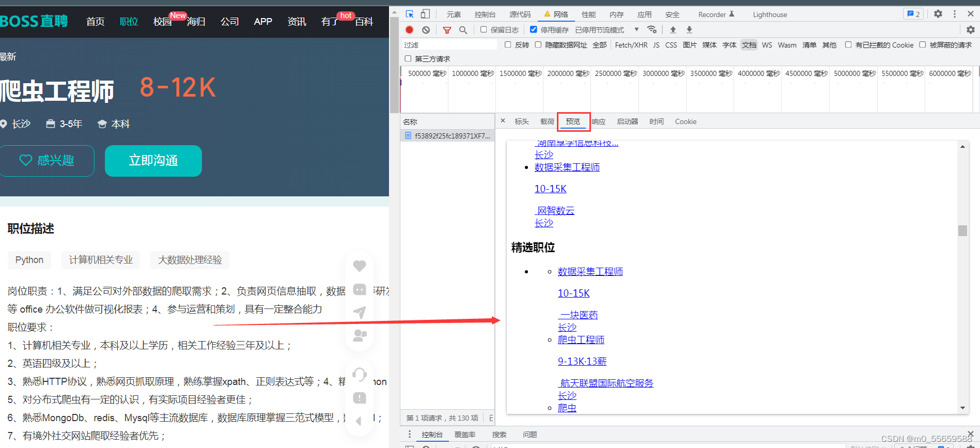
Task: Click the chat bubble floating icon
Action: [360, 289]
